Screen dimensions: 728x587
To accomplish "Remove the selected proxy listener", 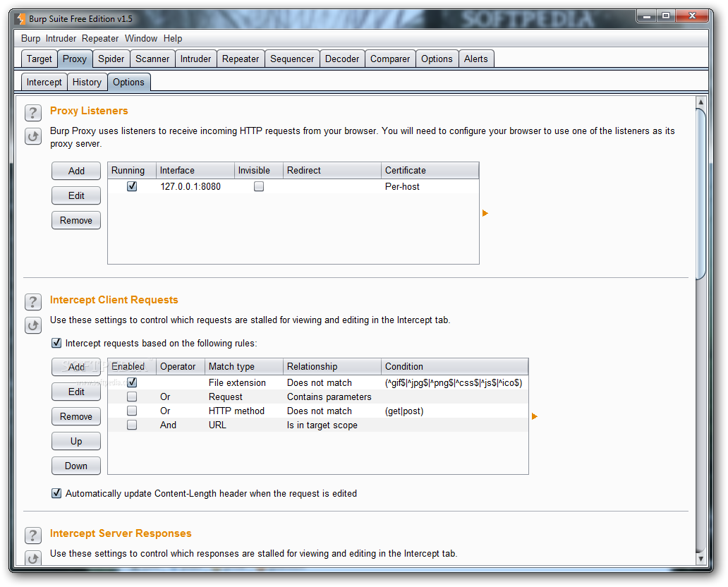I will [76, 220].
